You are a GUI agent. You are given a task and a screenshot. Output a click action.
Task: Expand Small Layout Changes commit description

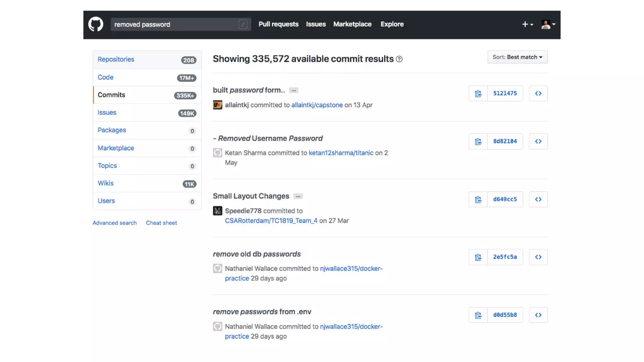tap(298, 196)
